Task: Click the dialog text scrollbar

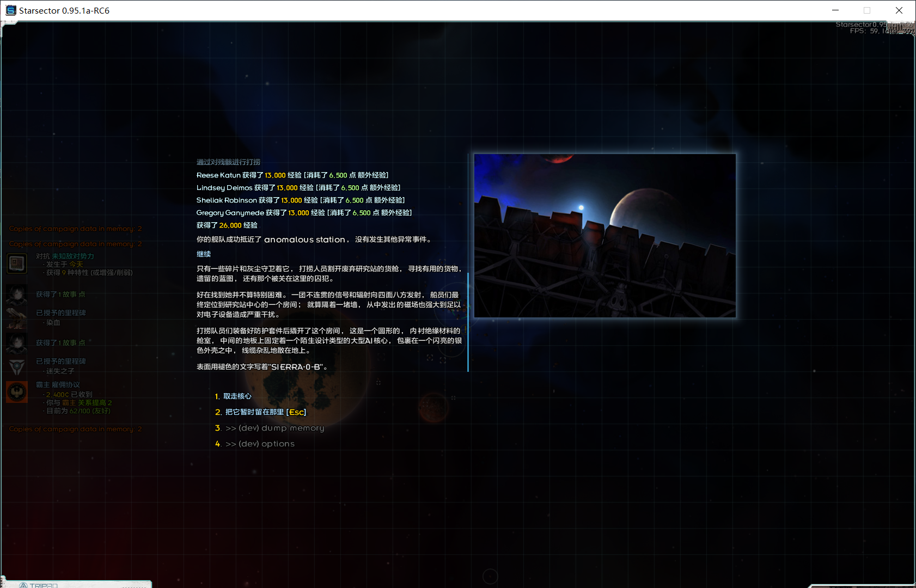Action: tap(468, 321)
